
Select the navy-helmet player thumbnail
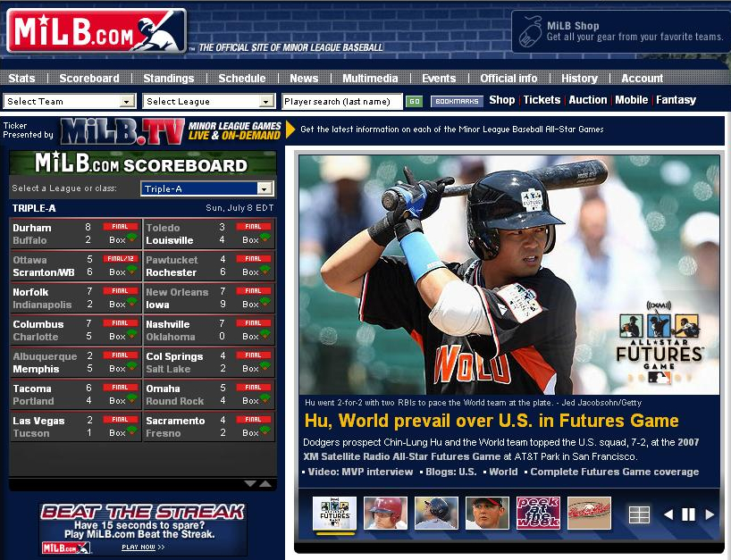pos(436,513)
